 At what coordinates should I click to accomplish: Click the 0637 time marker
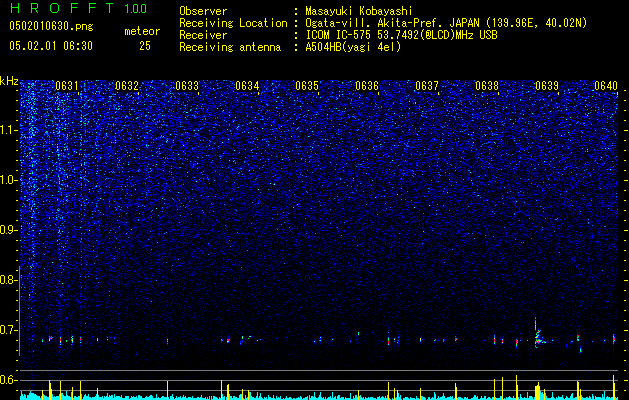click(427, 86)
